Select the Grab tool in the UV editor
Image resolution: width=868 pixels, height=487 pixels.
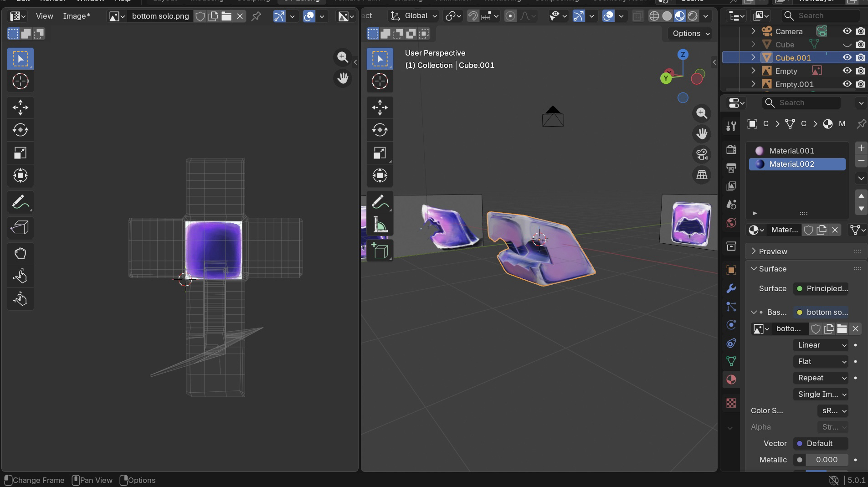(20, 253)
